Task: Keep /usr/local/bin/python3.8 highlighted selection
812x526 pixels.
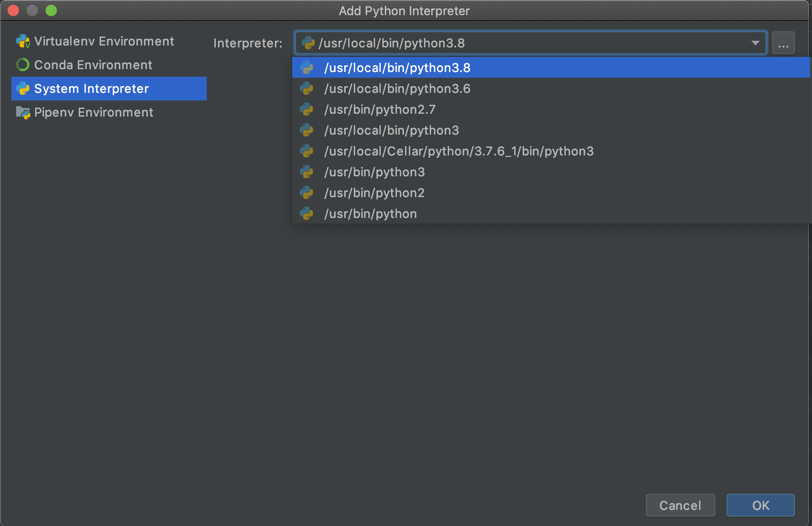Action: (x=397, y=67)
